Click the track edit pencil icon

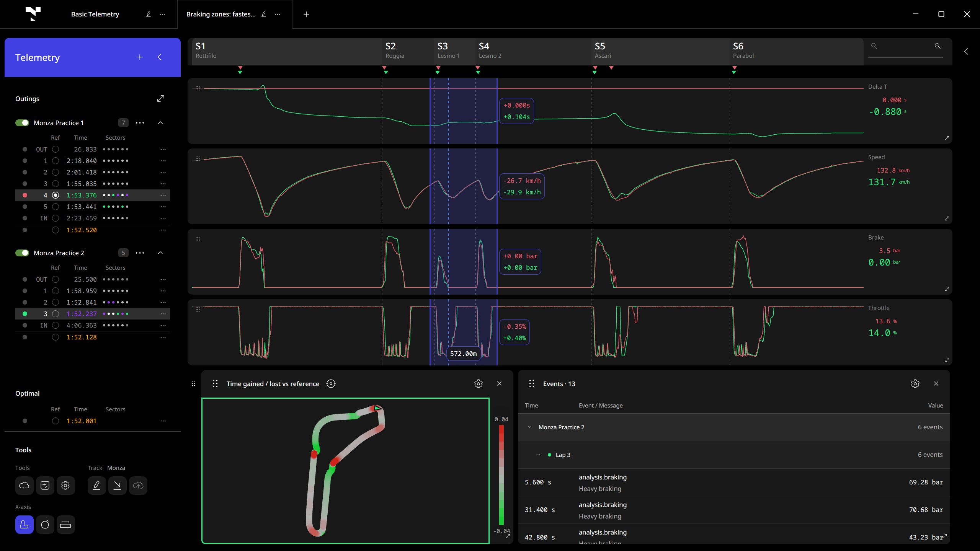pyautogui.click(x=96, y=486)
